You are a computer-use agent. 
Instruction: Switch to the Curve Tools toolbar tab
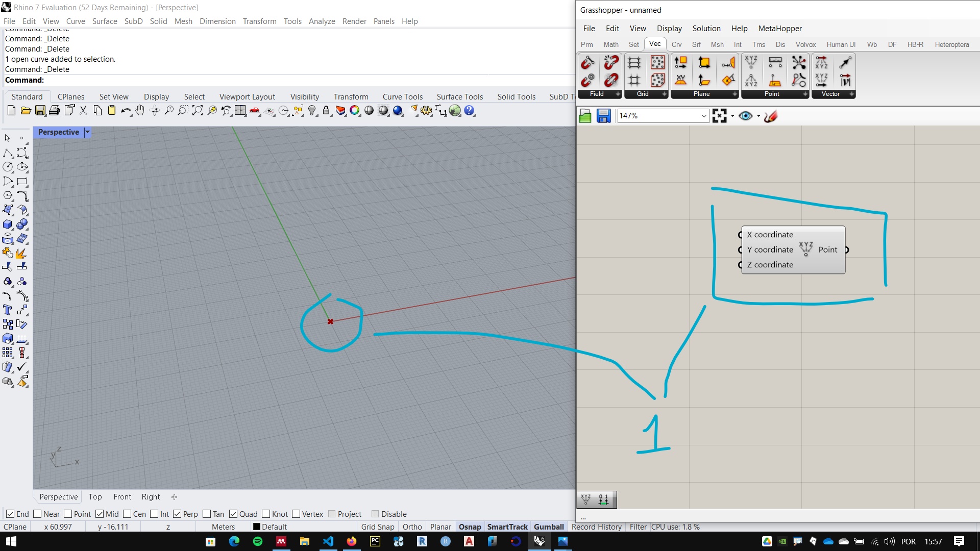pos(403,97)
